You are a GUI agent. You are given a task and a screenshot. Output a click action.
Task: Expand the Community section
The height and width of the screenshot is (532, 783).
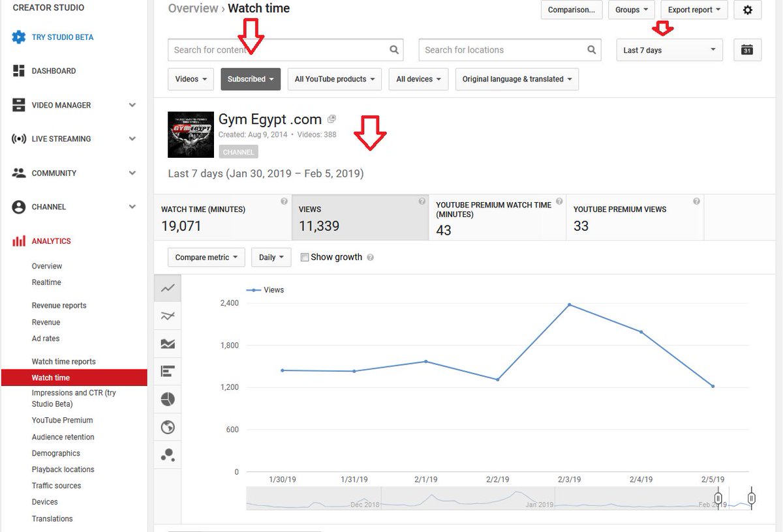coord(132,173)
